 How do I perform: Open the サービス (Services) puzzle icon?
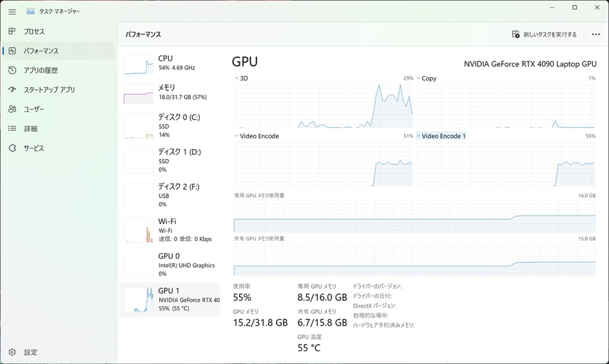12,148
